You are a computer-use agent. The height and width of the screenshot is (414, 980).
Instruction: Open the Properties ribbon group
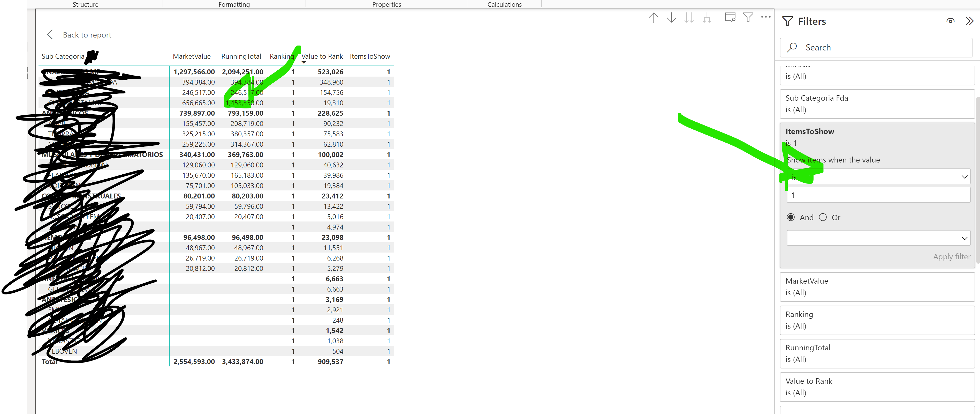[386, 4]
